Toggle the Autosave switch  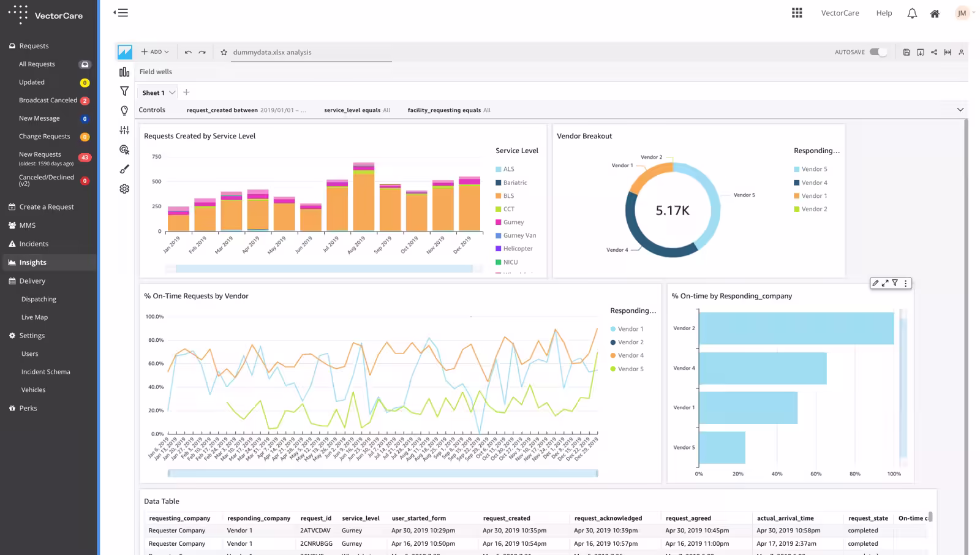point(878,52)
